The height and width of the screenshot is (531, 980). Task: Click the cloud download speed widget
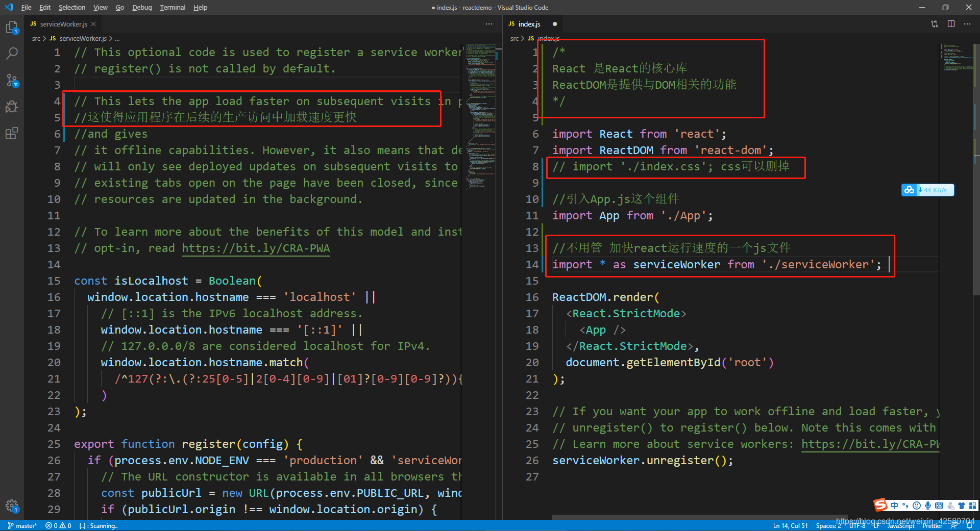point(927,190)
